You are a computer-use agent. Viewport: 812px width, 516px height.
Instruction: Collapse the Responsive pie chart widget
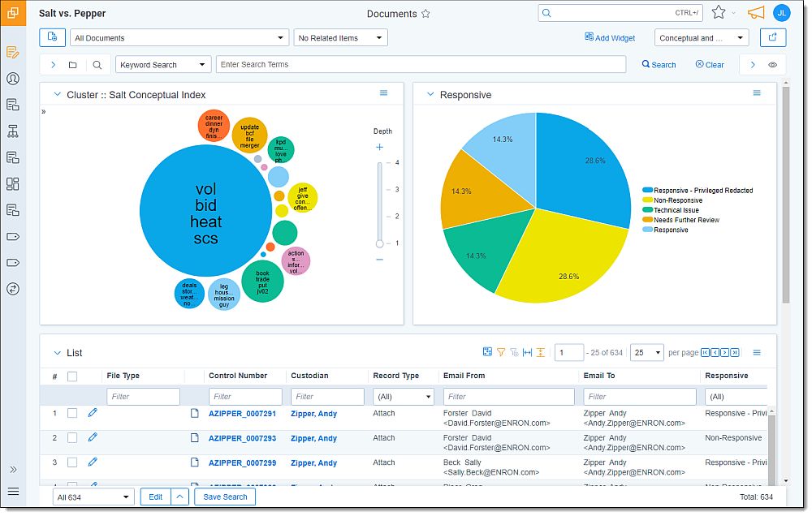click(430, 95)
